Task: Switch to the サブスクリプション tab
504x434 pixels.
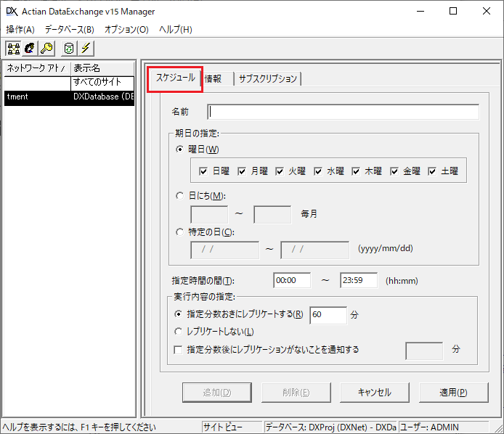Action: [x=267, y=79]
